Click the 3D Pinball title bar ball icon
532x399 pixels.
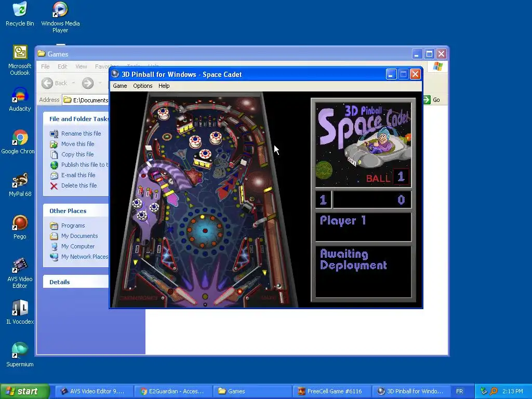115,74
